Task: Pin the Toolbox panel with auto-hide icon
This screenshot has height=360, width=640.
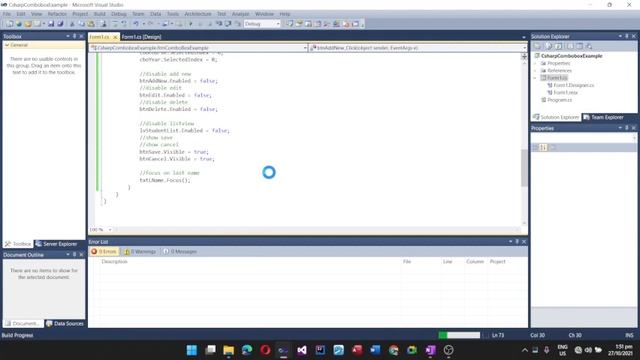Action: click(x=74, y=36)
